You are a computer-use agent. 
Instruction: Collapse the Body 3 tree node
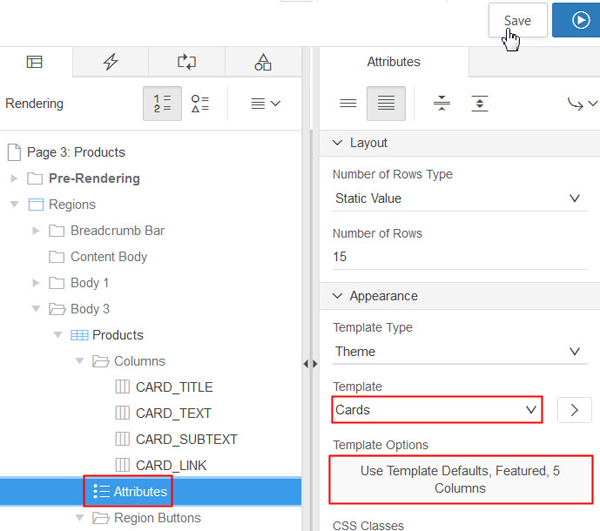36,309
